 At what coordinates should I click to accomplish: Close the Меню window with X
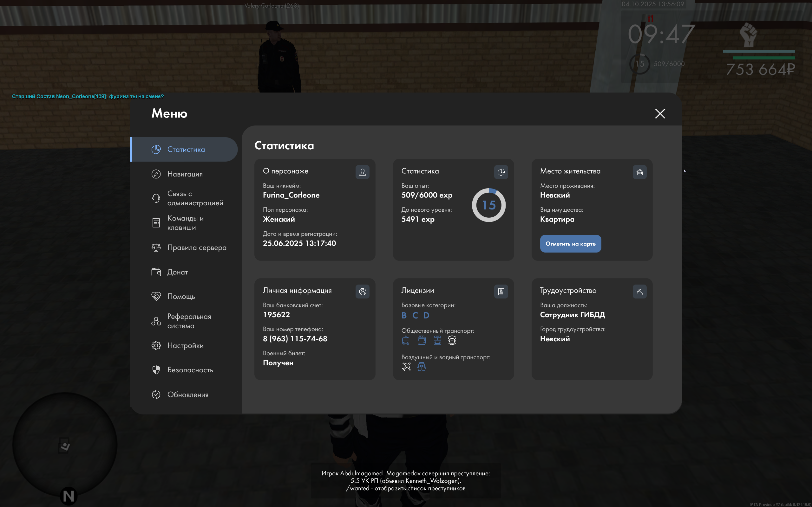(660, 114)
